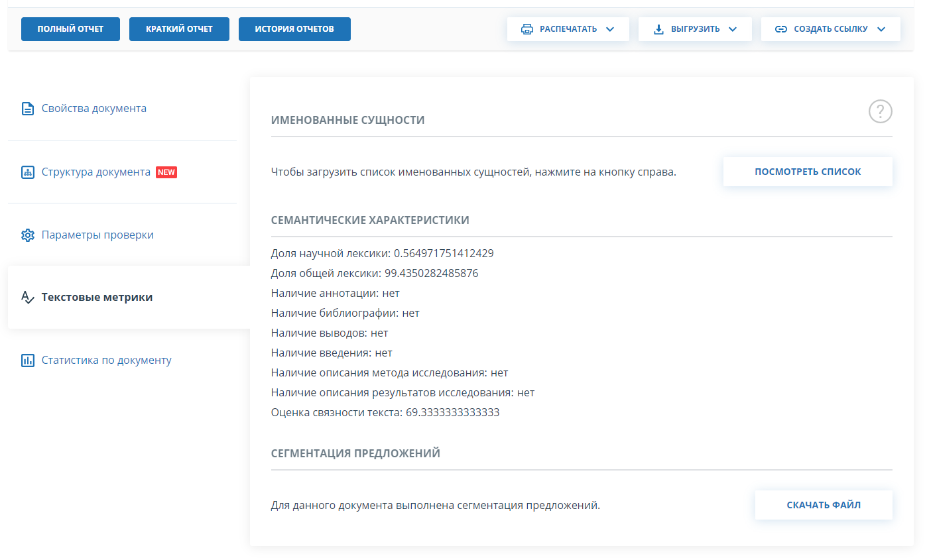The height and width of the screenshot is (560, 929).
Task: Click the document structure hierarchy icon
Action: [28, 172]
